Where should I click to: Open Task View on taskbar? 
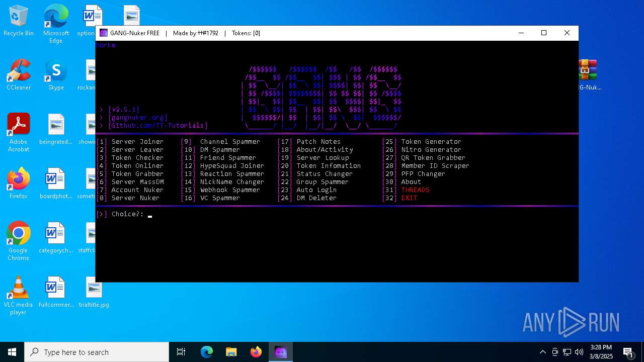coord(181,352)
